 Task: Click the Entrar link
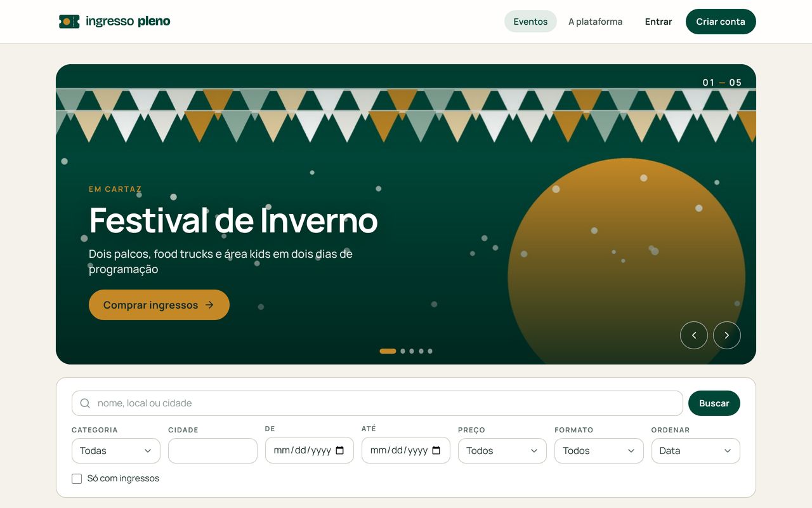658,22
